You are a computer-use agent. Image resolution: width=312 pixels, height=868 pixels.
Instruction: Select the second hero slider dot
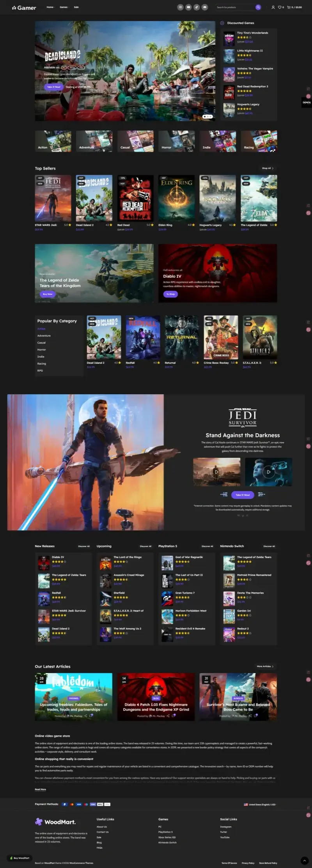coord(207,116)
